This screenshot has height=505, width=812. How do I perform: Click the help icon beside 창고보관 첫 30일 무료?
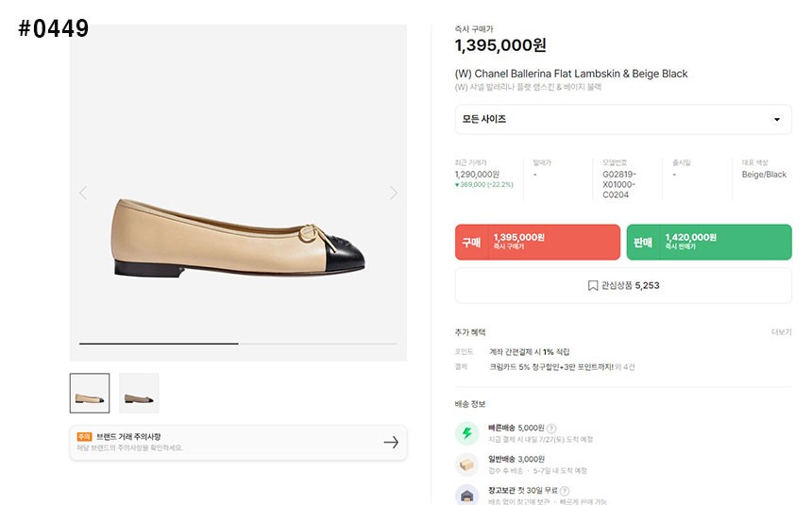pyautogui.click(x=565, y=491)
